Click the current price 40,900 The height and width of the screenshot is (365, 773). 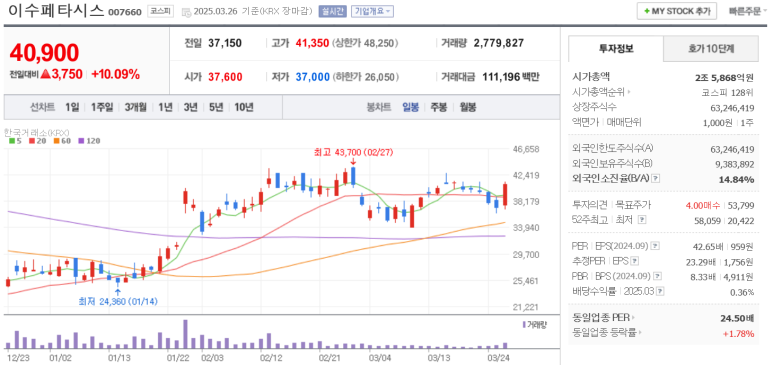click(44, 53)
